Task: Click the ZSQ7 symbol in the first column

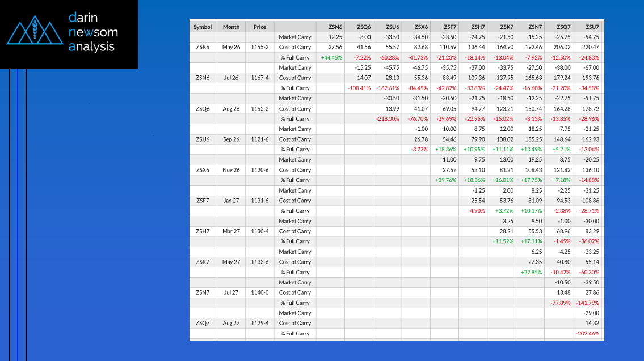Action: (203, 323)
